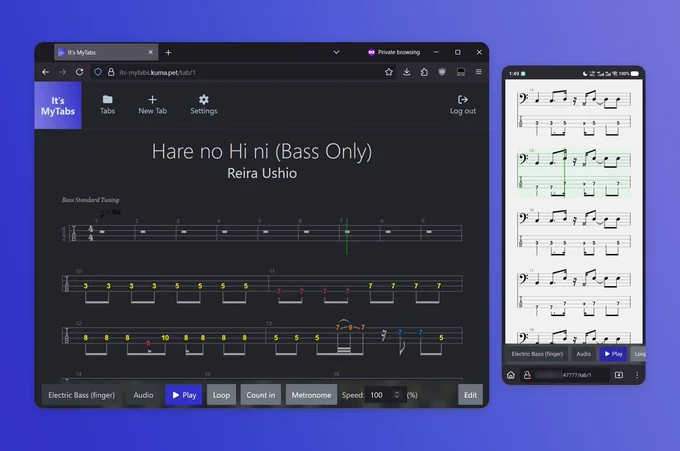Screen dimensions: 680x451
Task: Log out using the header icon
Action: coord(463,105)
